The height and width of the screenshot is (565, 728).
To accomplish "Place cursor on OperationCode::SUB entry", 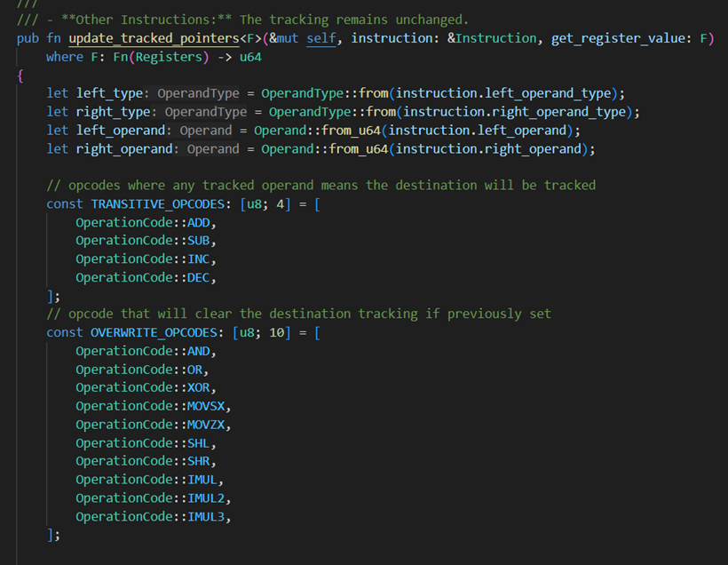I will 146,241.
